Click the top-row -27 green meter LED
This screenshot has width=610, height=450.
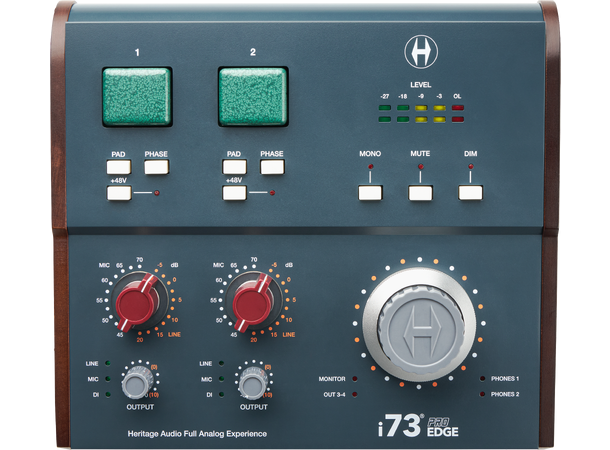pyautogui.click(x=385, y=108)
